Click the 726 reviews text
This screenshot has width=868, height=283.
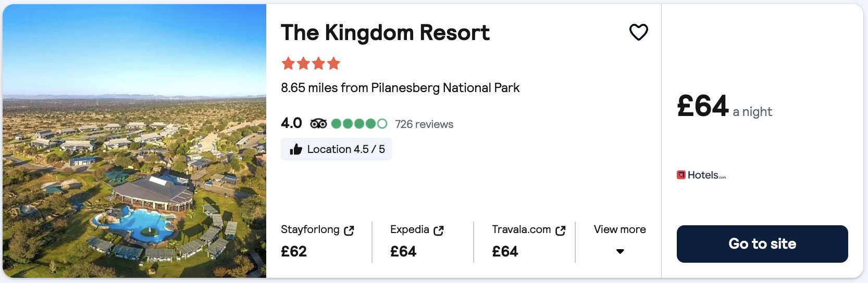click(x=424, y=124)
